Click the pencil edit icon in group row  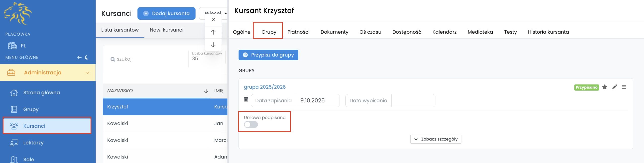click(x=615, y=87)
